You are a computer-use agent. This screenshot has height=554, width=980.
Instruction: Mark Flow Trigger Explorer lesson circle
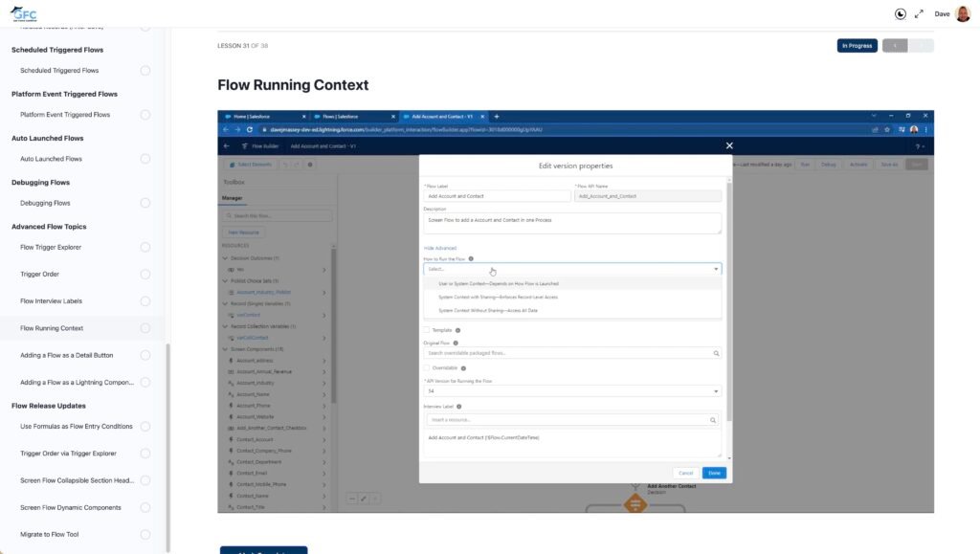(x=145, y=247)
